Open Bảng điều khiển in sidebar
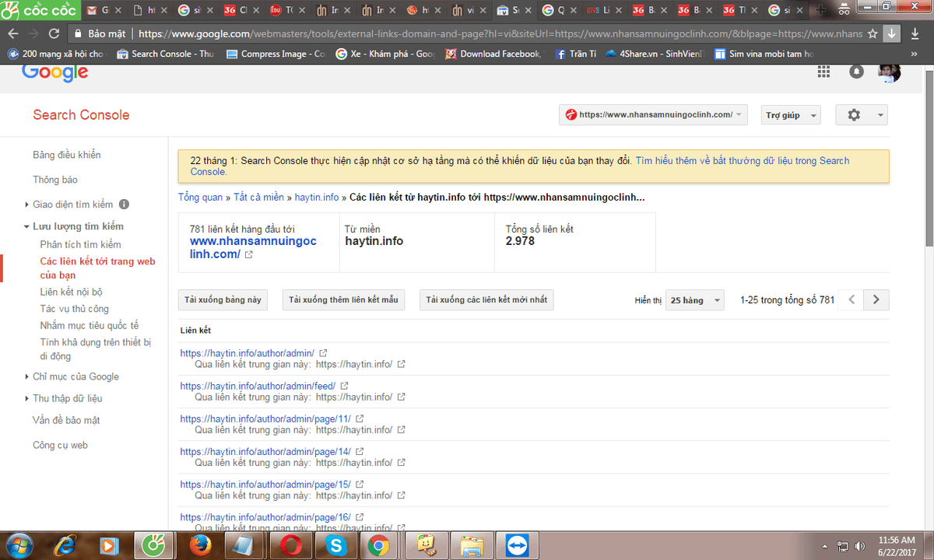The image size is (934, 560). tap(67, 155)
